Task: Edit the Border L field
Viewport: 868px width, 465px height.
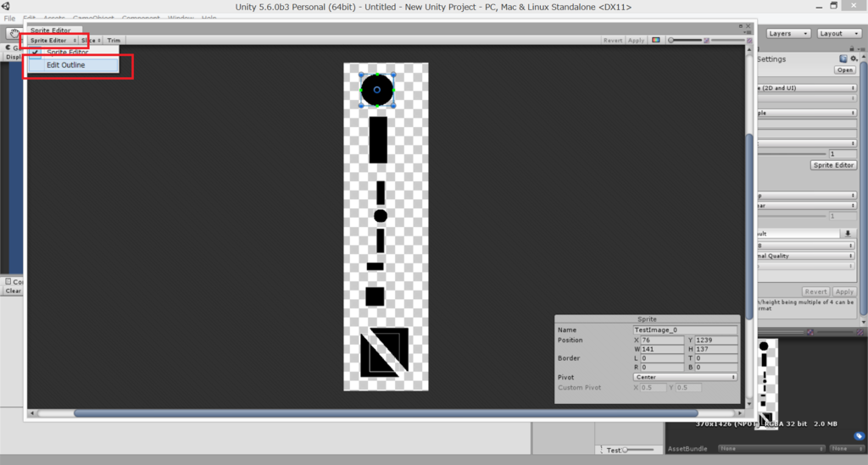Action: (662, 359)
